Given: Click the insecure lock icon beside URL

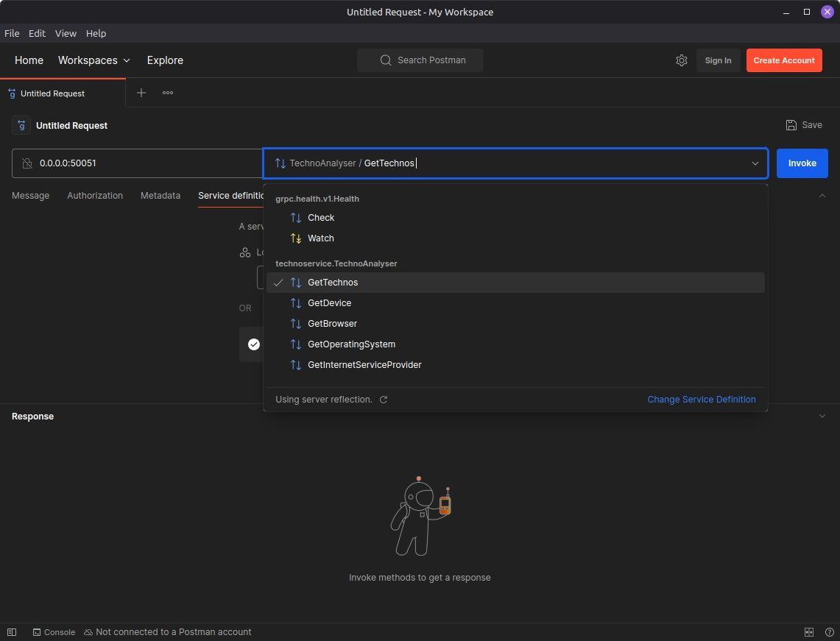Looking at the screenshot, I should 27,163.
